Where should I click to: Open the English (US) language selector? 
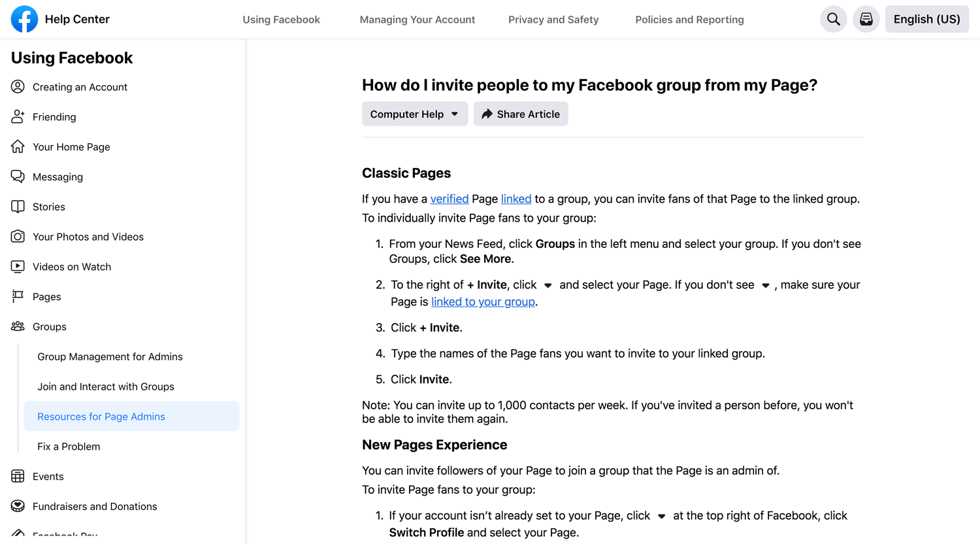point(926,19)
